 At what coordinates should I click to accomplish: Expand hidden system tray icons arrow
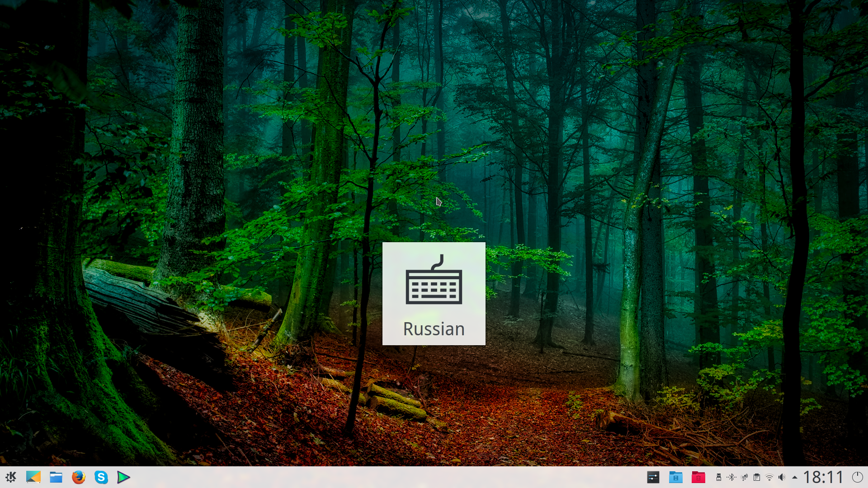[x=795, y=477]
